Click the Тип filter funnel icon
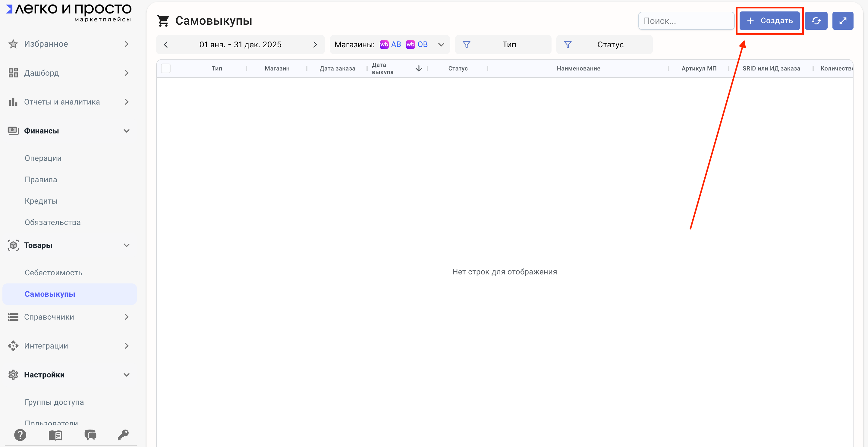 (x=466, y=45)
